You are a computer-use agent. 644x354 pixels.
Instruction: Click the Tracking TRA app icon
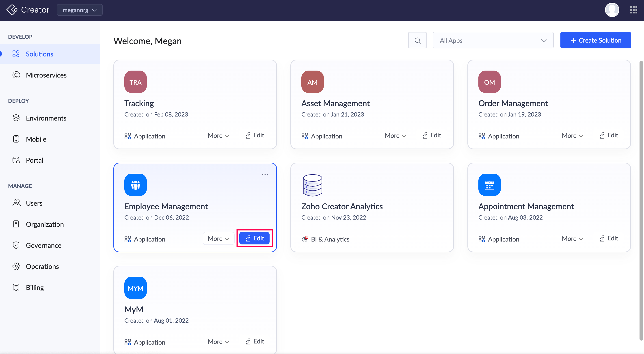[x=135, y=82]
